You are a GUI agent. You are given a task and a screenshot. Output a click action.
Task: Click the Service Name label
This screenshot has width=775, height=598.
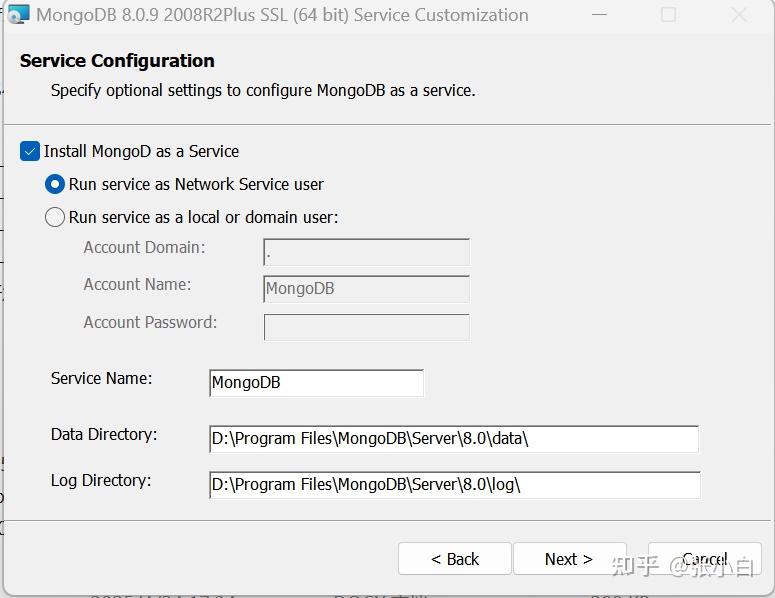[x=101, y=378]
